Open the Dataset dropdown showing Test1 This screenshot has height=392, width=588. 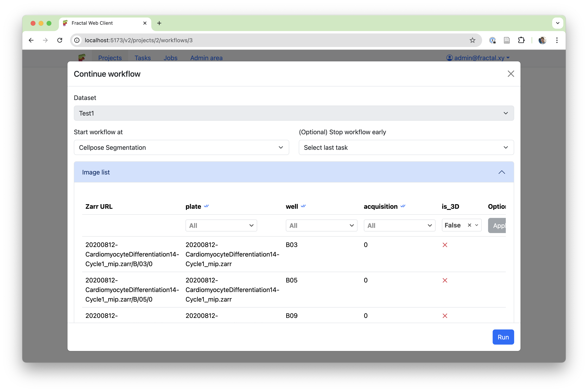pyautogui.click(x=294, y=113)
